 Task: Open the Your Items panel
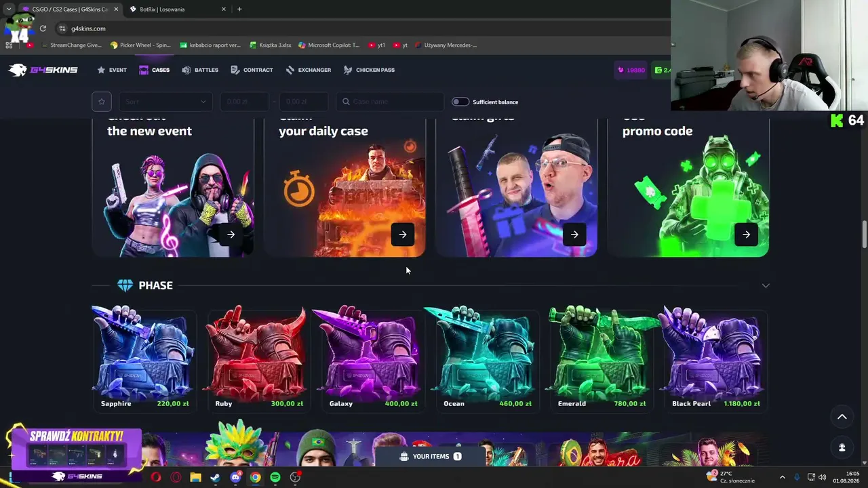tap(431, 456)
